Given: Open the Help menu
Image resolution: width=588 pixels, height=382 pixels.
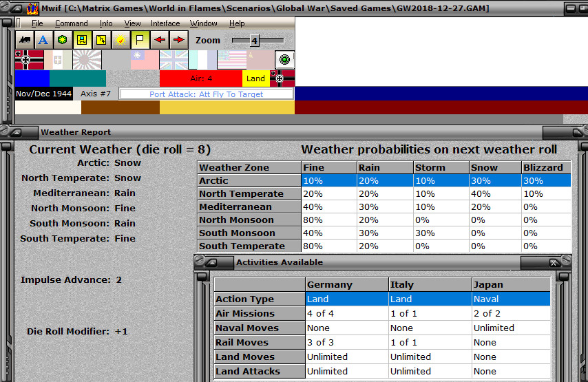Looking at the screenshot, I should pyautogui.click(x=237, y=23).
